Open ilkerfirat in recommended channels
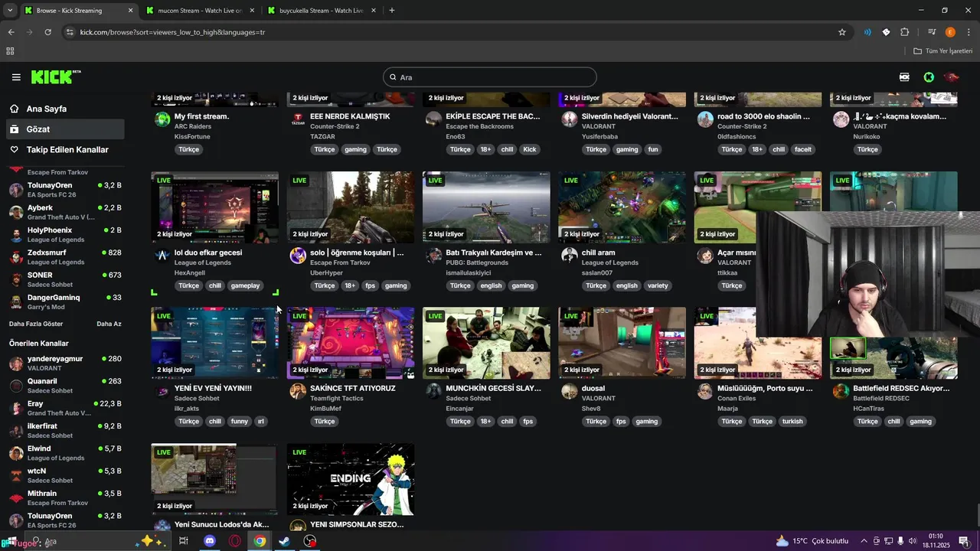This screenshot has height=551, width=980. (64, 430)
